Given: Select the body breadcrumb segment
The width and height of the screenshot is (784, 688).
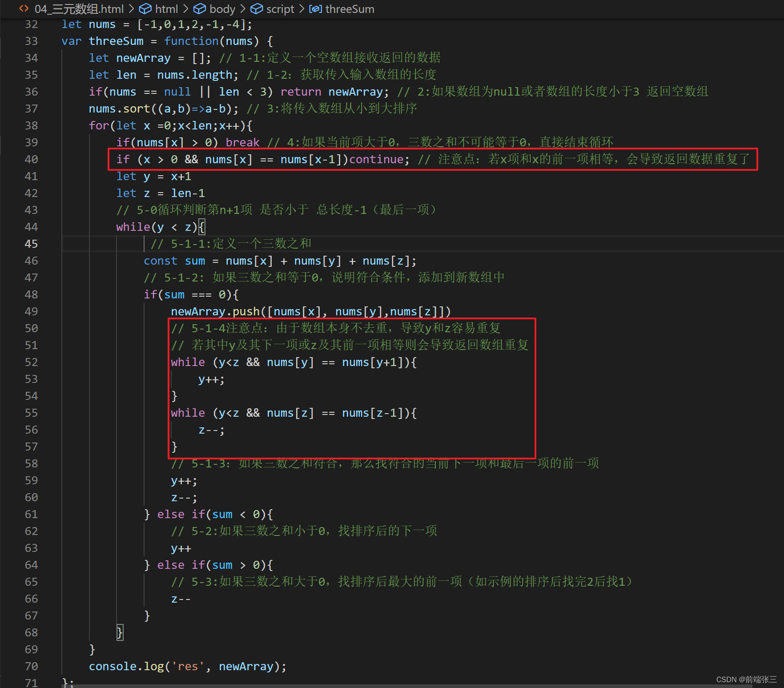Looking at the screenshot, I should click(222, 9).
